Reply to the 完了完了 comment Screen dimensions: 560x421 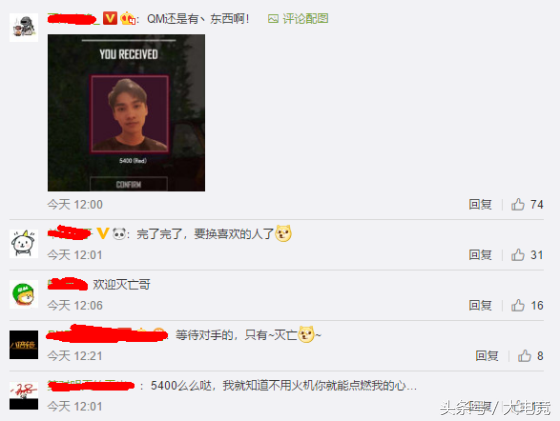coord(480,255)
